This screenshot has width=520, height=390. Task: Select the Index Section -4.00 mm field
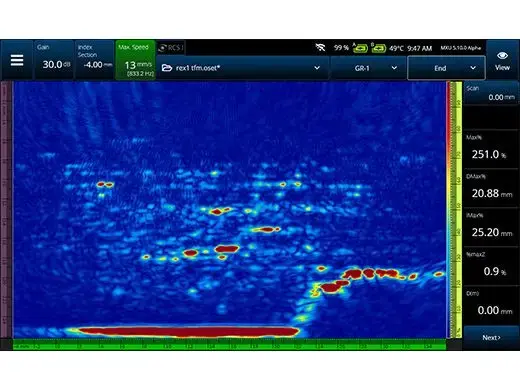(95, 60)
